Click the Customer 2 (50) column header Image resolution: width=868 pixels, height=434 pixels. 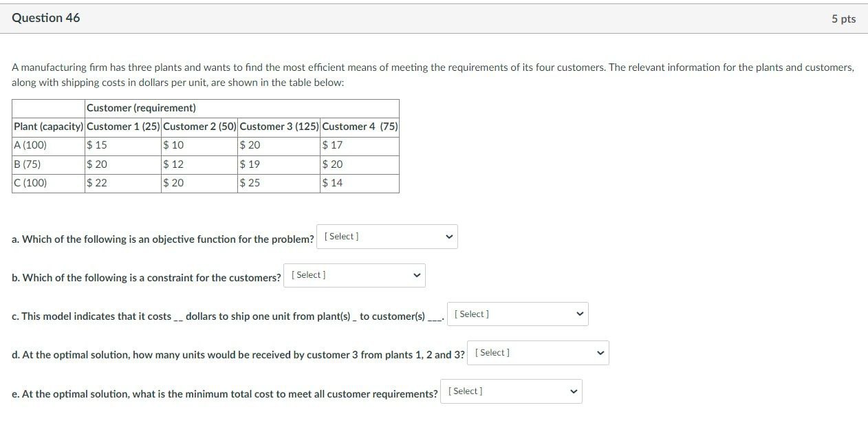pyautogui.click(x=199, y=127)
